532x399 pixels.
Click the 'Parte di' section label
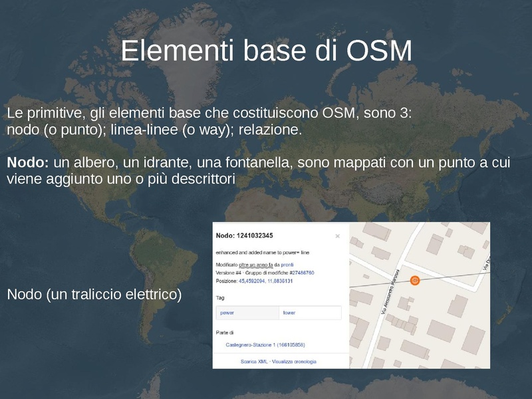(x=224, y=332)
